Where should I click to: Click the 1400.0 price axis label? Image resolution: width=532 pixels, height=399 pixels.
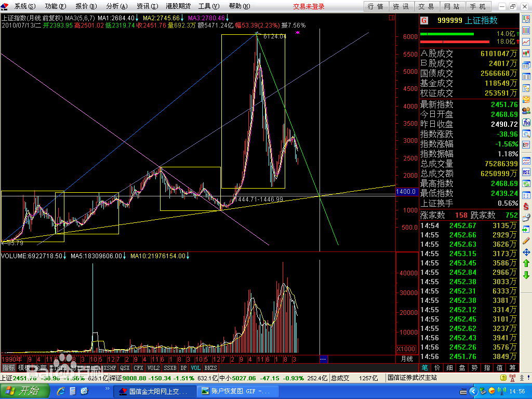click(x=406, y=192)
